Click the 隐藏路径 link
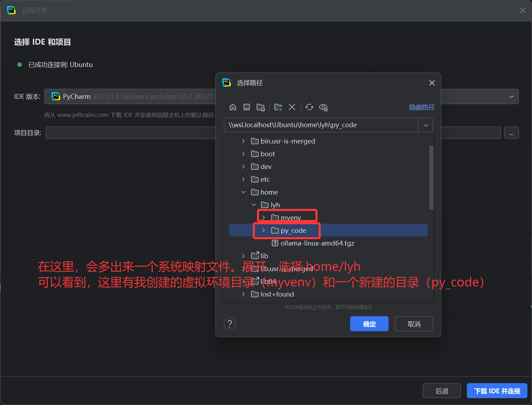This screenshot has height=405, width=532. (x=422, y=107)
